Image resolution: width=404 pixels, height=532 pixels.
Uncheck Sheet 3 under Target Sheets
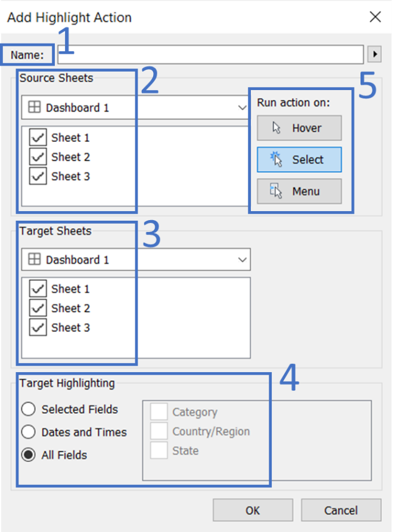[x=38, y=327]
